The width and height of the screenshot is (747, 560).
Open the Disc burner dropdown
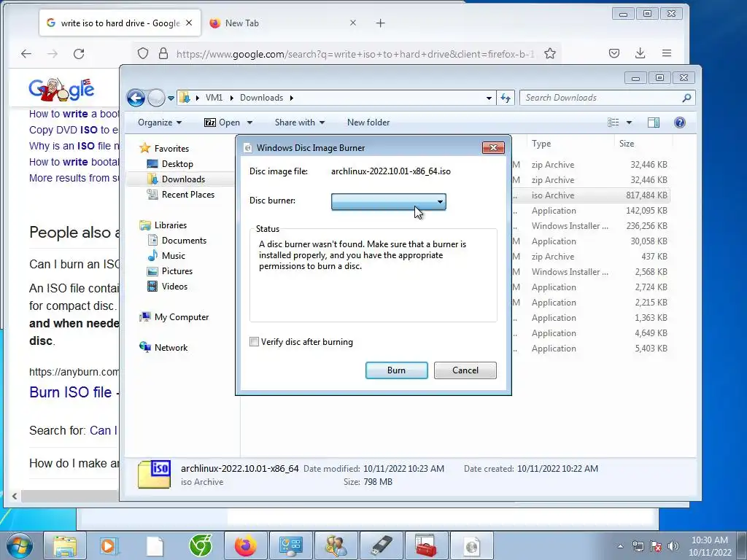[388, 201]
